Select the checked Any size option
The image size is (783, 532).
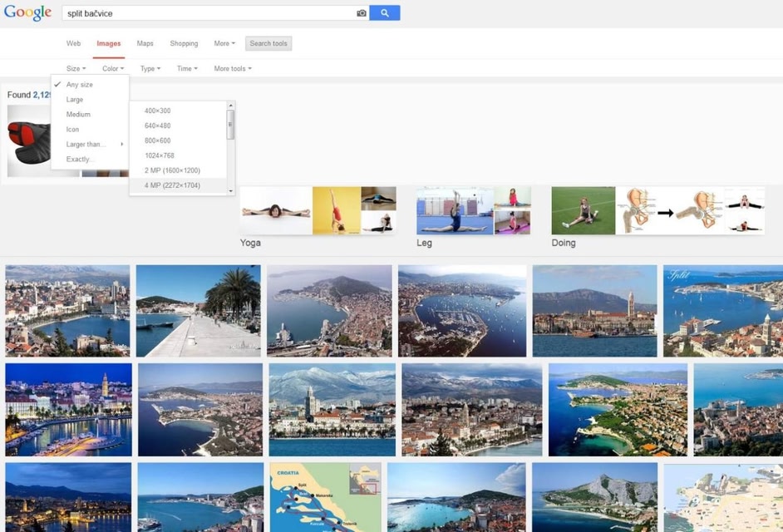point(80,85)
